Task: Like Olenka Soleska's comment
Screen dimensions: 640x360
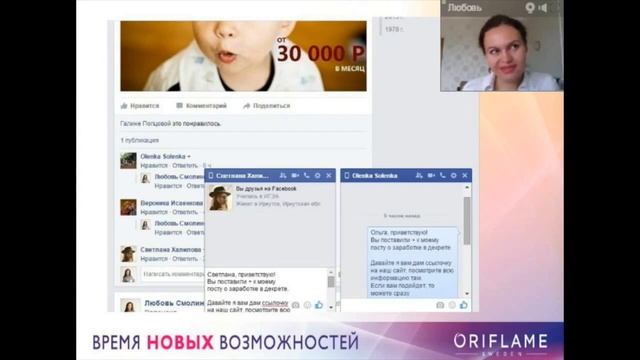Action: click(x=154, y=165)
